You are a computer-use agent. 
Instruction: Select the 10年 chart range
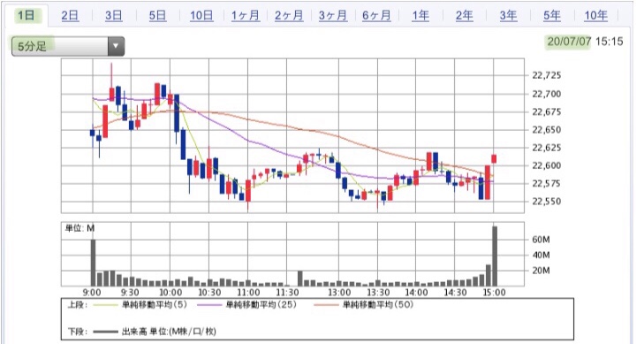point(595,16)
